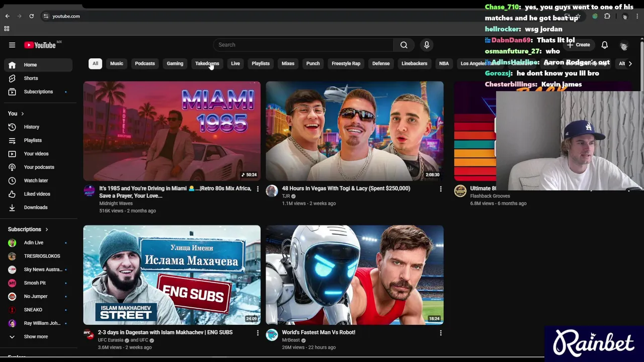The height and width of the screenshot is (362, 644).
Task: Open the hamburger guide menu
Action: pyautogui.click(x=12, y=45)
